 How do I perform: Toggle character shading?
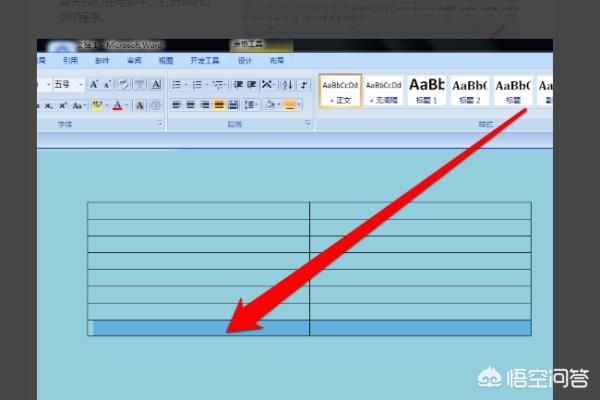click(x=140, y=106)
